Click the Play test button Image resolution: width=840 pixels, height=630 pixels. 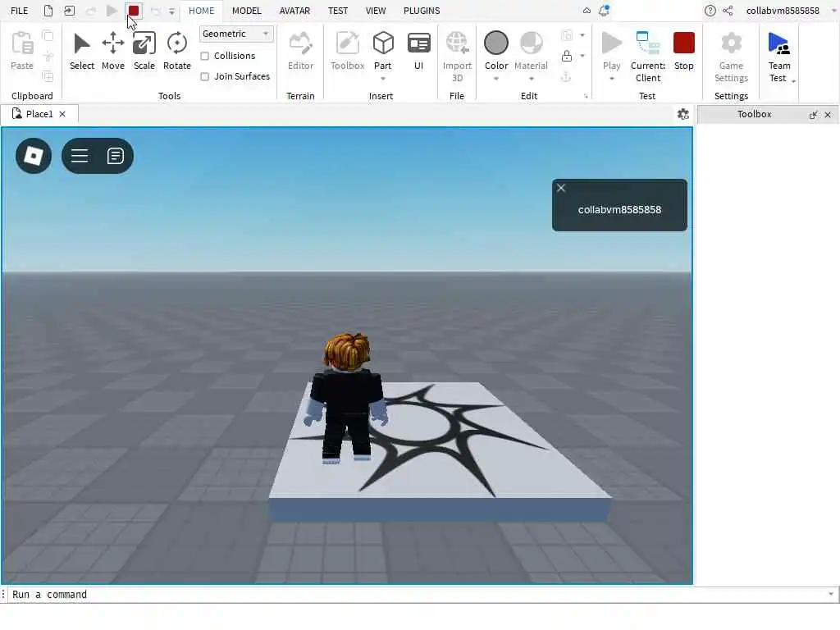611,43
